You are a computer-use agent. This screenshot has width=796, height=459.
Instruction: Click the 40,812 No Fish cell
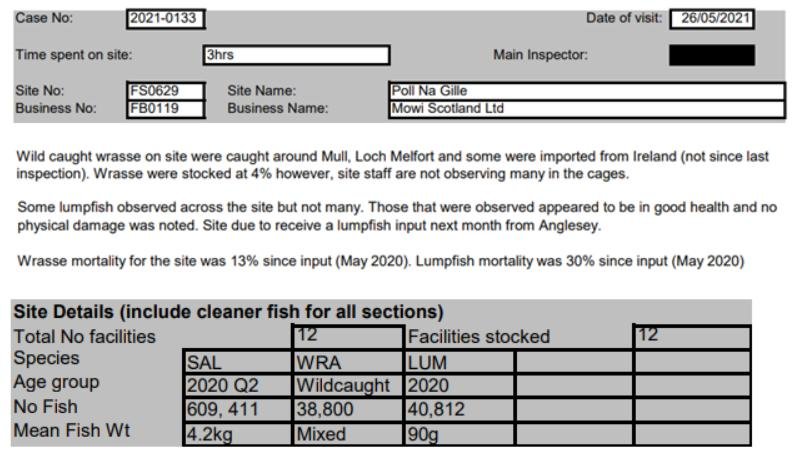(458, 410)
